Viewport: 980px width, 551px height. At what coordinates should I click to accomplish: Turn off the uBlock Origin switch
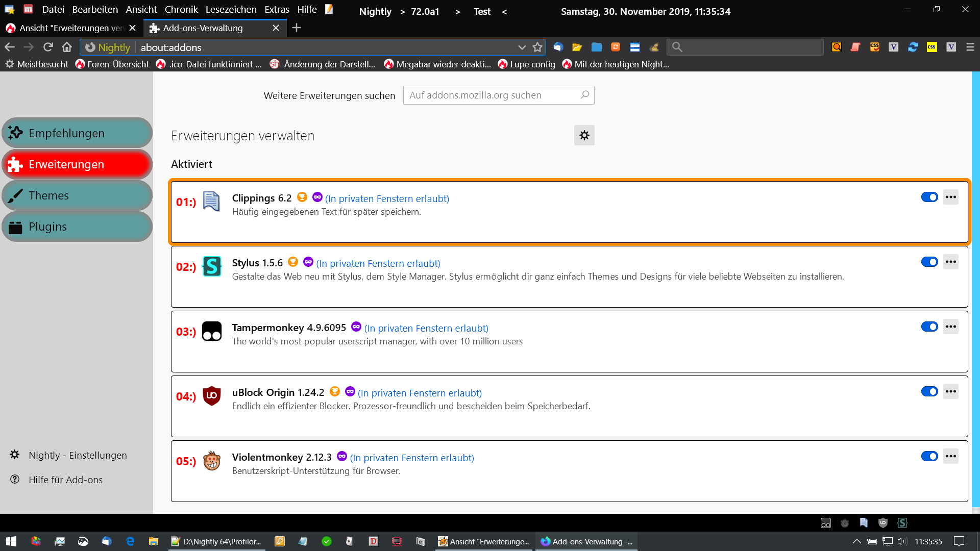click(929, 391)
